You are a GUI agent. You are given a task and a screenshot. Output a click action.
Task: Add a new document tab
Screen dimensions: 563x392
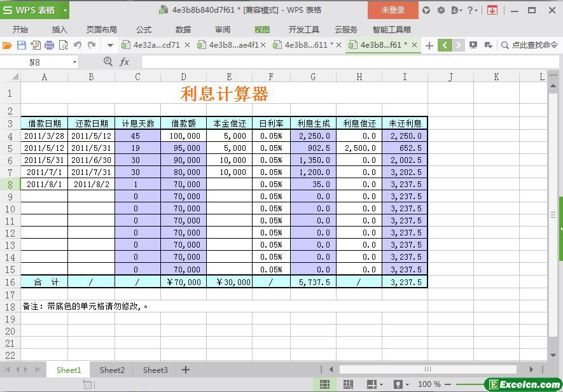pyautogui.click(x=429, y=45)
